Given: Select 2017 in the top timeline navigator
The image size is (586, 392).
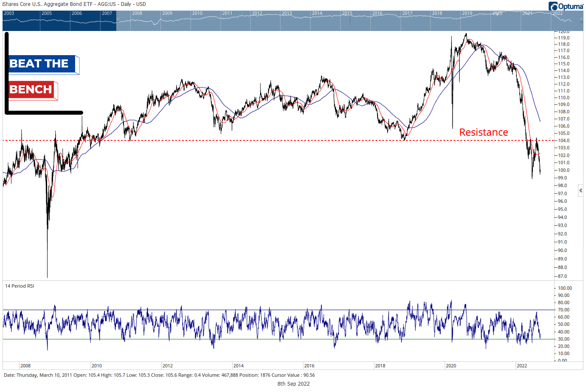Looking at the screenshot, I should click(x=407, y=13).
